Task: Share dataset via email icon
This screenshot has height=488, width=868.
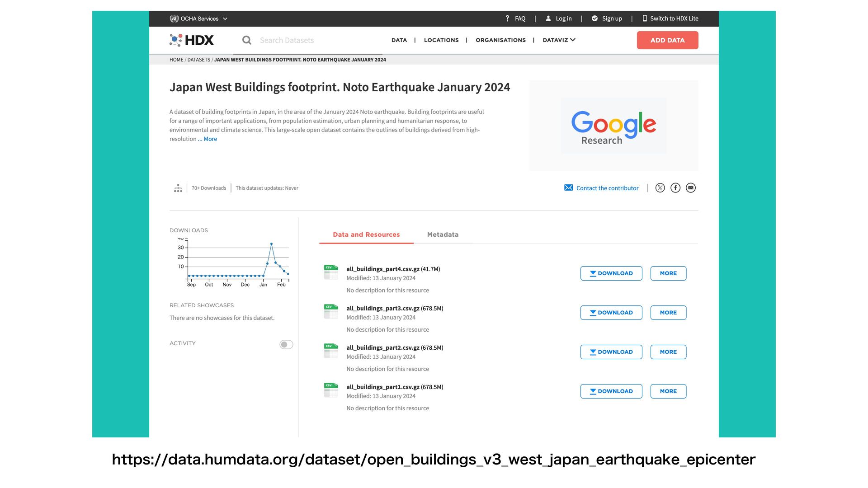Action: click(691, 188)
